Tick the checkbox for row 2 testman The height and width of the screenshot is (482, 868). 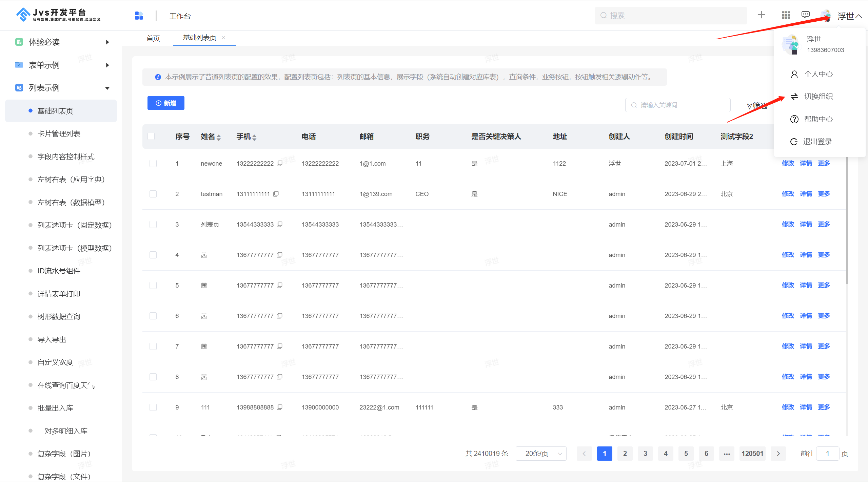point(153,194)
